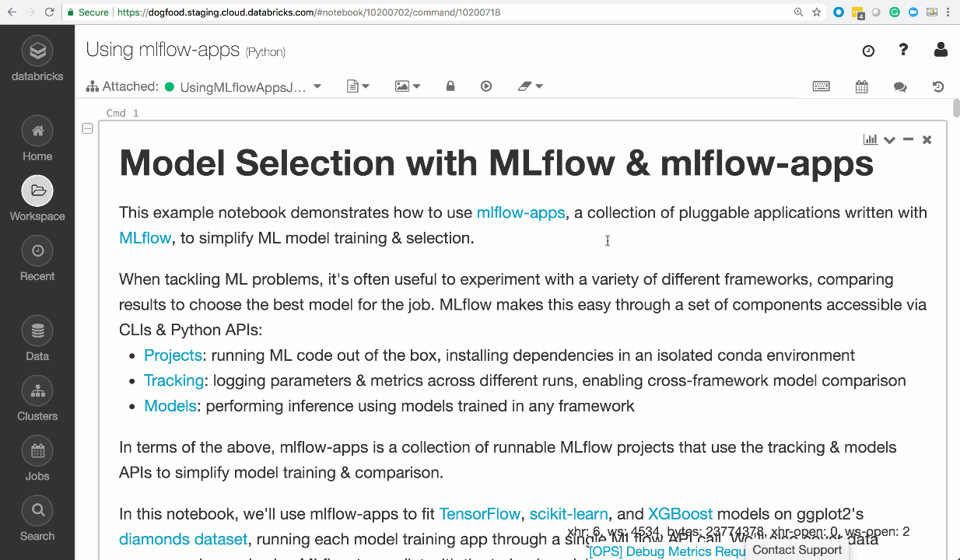
Task: Click the browser address bar URL
Action: (308, 12)
